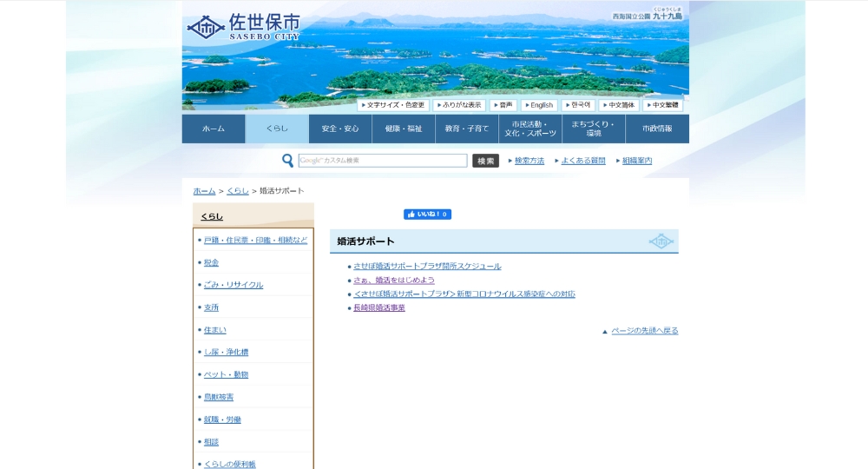Open the 教育・子育て navigation tab

coord(467,129)
